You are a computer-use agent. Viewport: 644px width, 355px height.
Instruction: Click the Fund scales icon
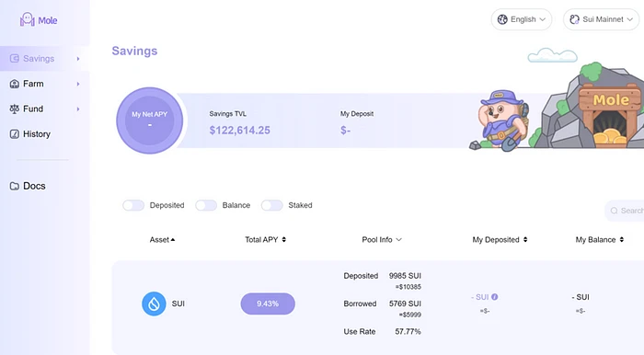15,109
